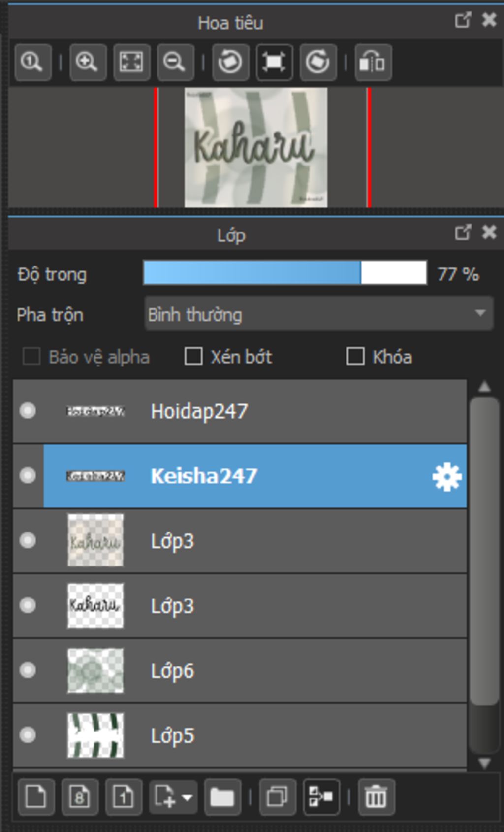Open the add layer type dropdown arrow
This screenshot has height=832, width=504.
click(188, 797)
